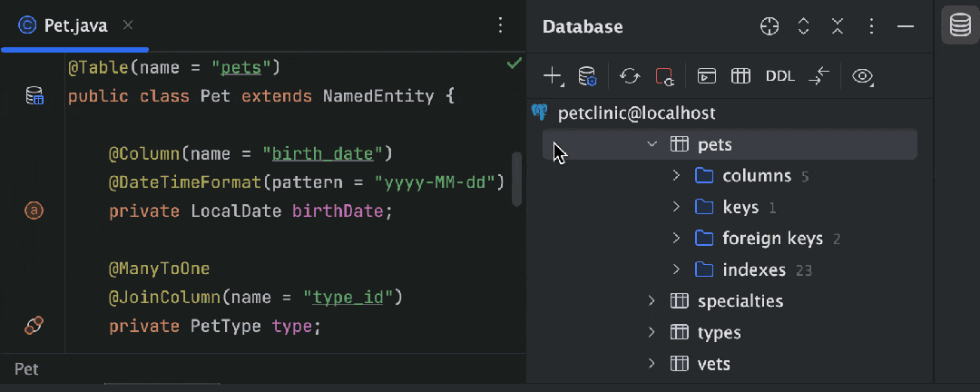The image size is (980, 392).
Task: Expand the foreign keys folder chevron
Action: pyautogui.click(x=676, y=239)
